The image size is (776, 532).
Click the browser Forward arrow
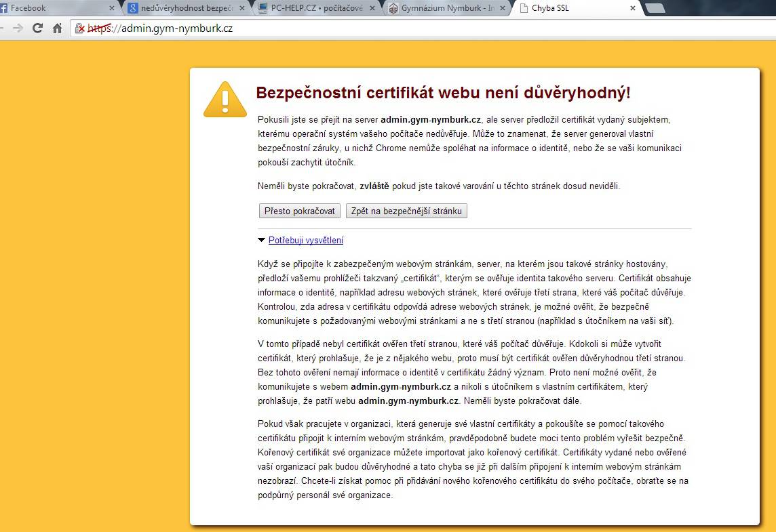coord(18,28)
